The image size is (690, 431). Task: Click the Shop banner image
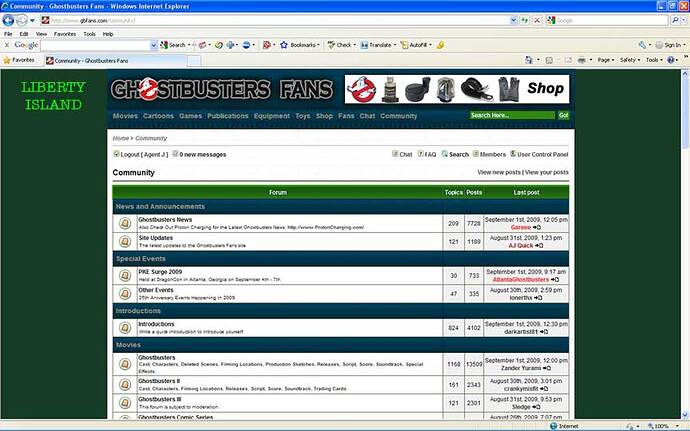[x=457, y=89]
